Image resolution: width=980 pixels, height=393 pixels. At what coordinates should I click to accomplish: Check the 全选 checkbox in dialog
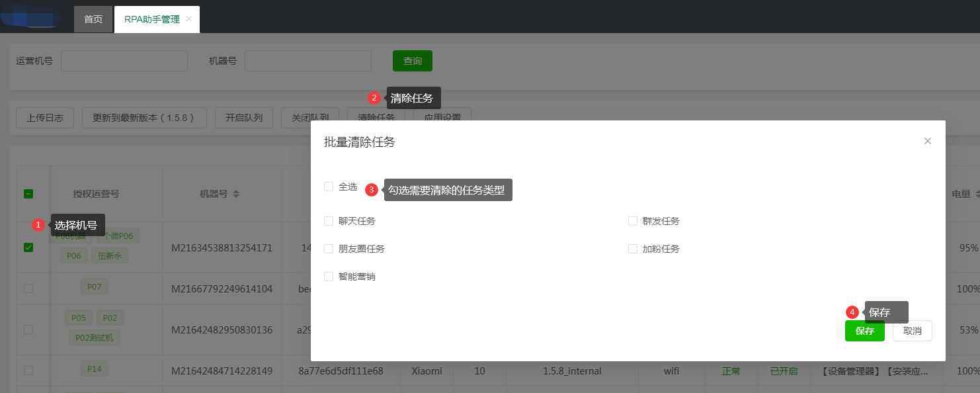[329, 187]
